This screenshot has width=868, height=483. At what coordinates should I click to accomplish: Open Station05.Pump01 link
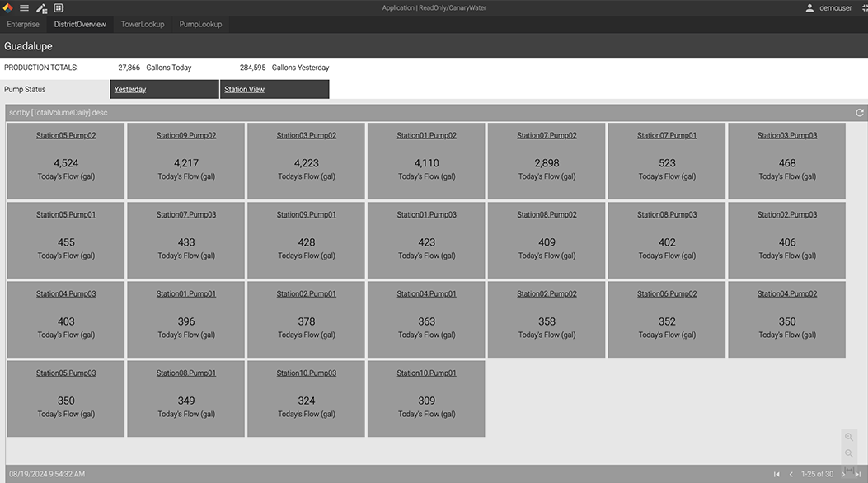coord(66,214)
